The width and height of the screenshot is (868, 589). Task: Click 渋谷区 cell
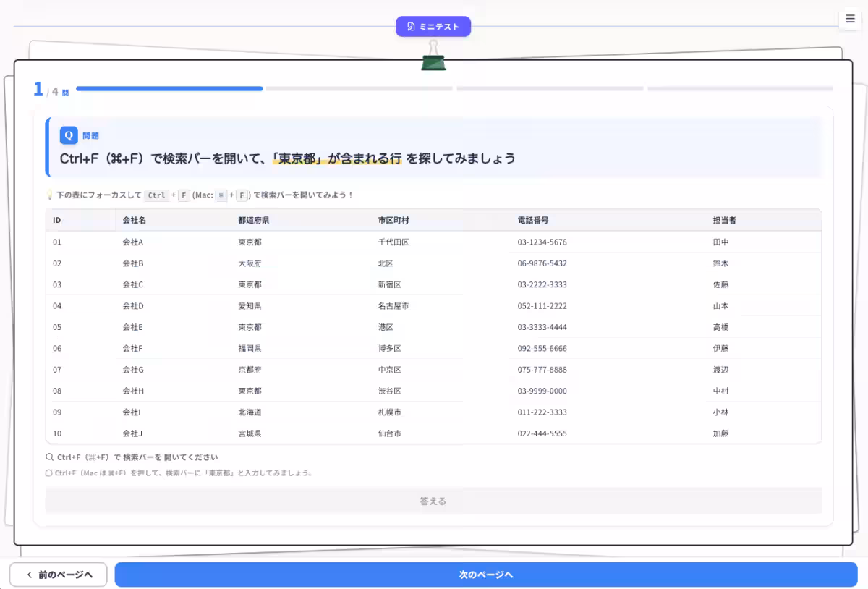390,391
